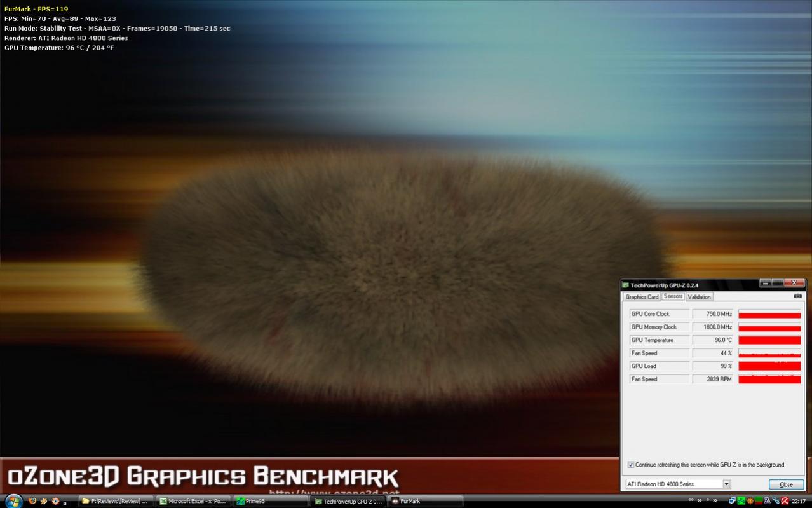The image size is (812, 508).
Task: Click the green tray icon
Action: 741,501
